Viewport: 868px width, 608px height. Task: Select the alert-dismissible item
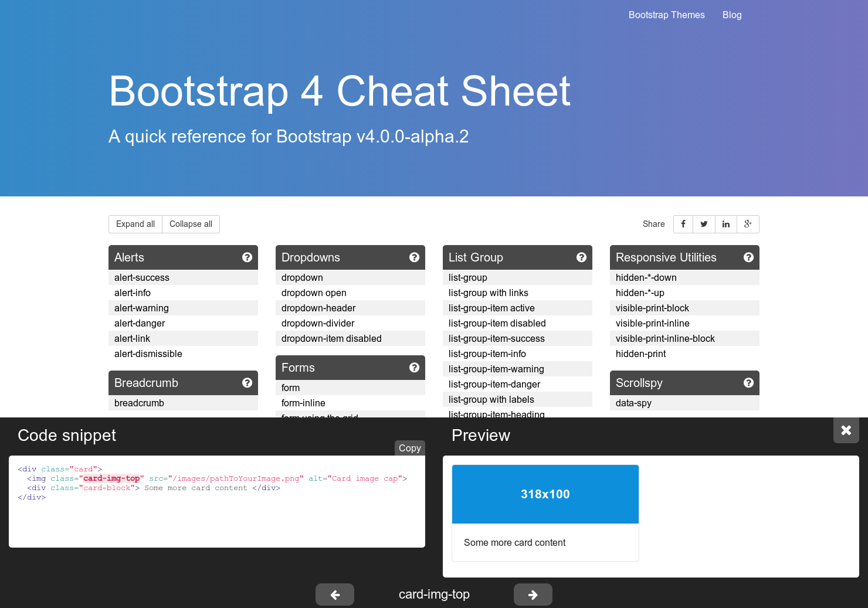click(x=183, y=354)
